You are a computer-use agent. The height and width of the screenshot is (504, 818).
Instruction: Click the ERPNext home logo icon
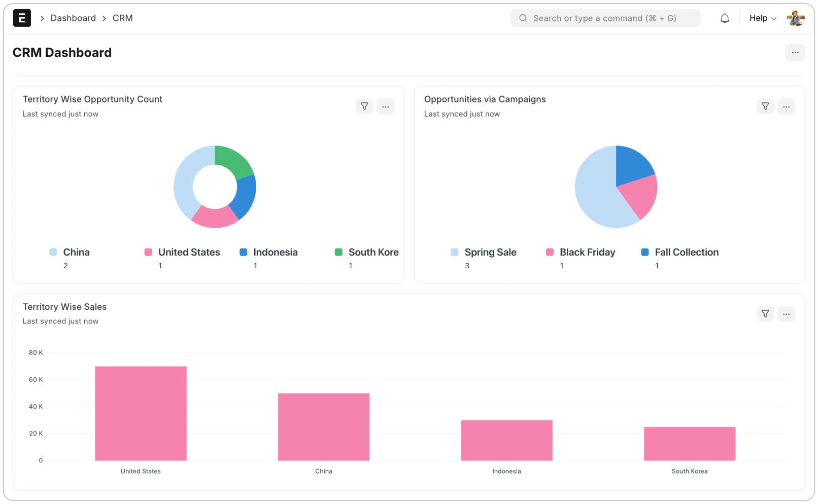coord(22,18)
